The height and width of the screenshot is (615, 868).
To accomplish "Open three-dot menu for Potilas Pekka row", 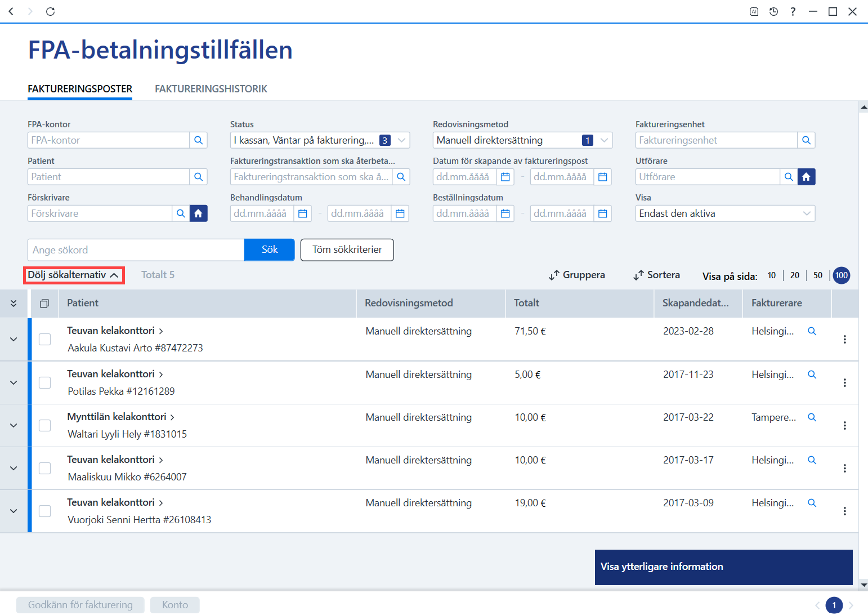I will pyautogui.click(x=844, y=382).
